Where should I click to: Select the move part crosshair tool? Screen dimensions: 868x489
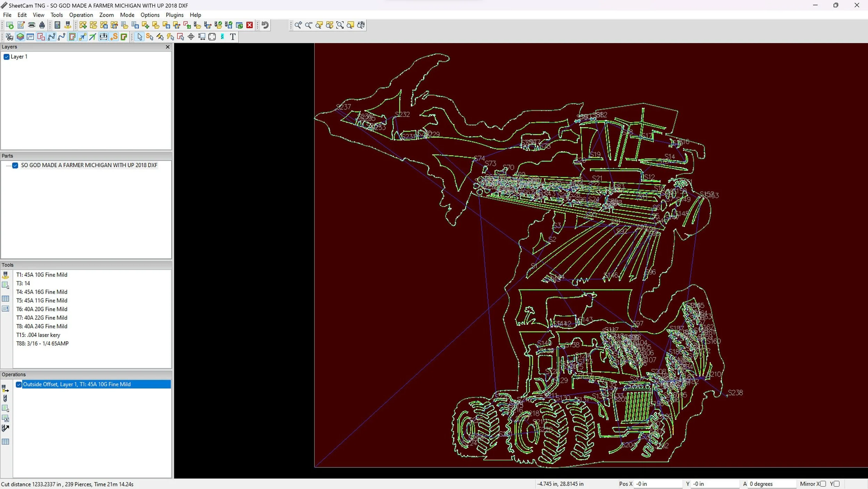click(x=191, y=37)
